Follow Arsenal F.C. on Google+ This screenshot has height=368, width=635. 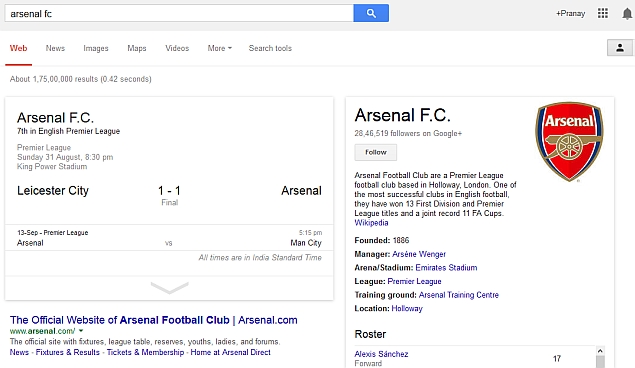[375, 152]
